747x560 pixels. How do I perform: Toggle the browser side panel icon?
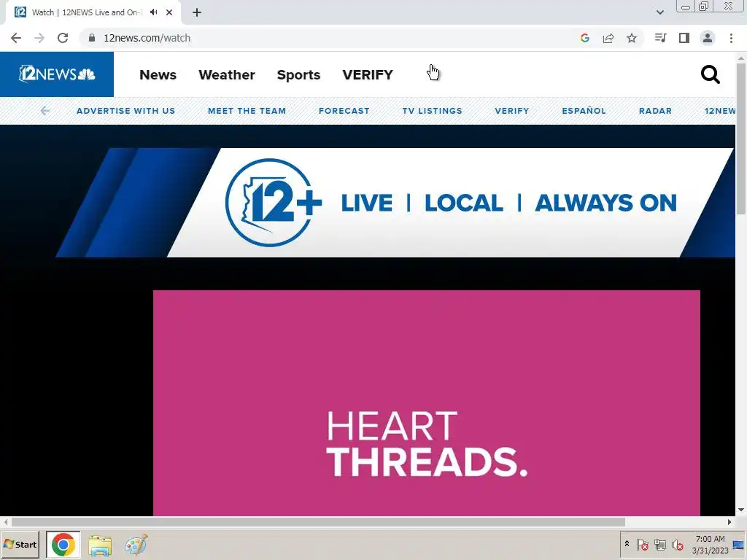[x=684, y=38]
